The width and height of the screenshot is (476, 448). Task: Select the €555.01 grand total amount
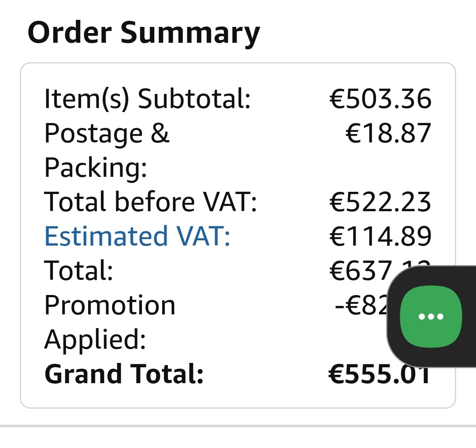click(x=379, y=374)
